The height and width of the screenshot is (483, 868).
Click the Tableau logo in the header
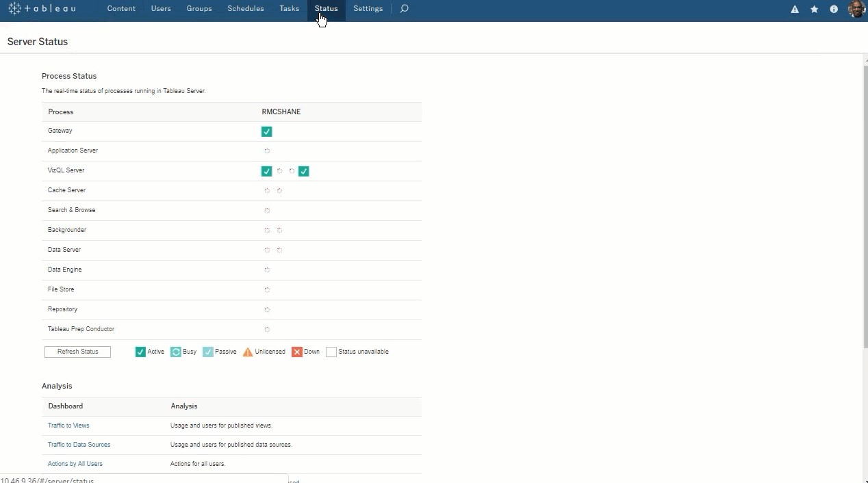pyautogui.click(x=42, y=9)
